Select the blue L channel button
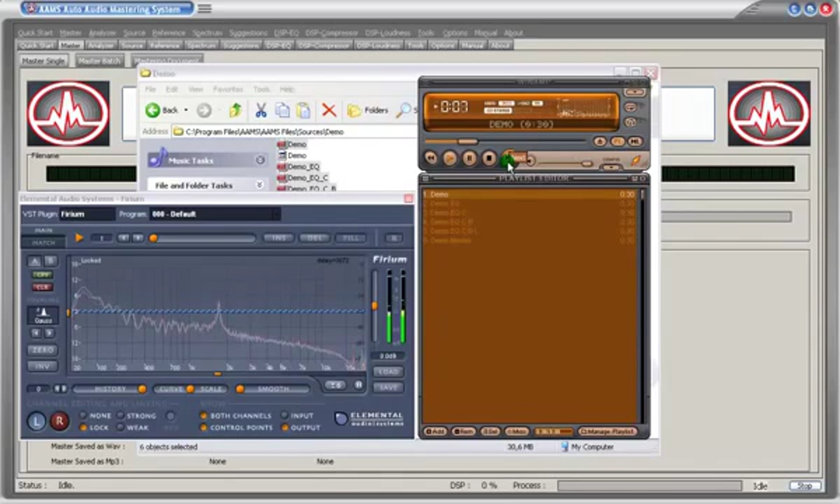This screenshot has width=840, height=504. [36, 421]
